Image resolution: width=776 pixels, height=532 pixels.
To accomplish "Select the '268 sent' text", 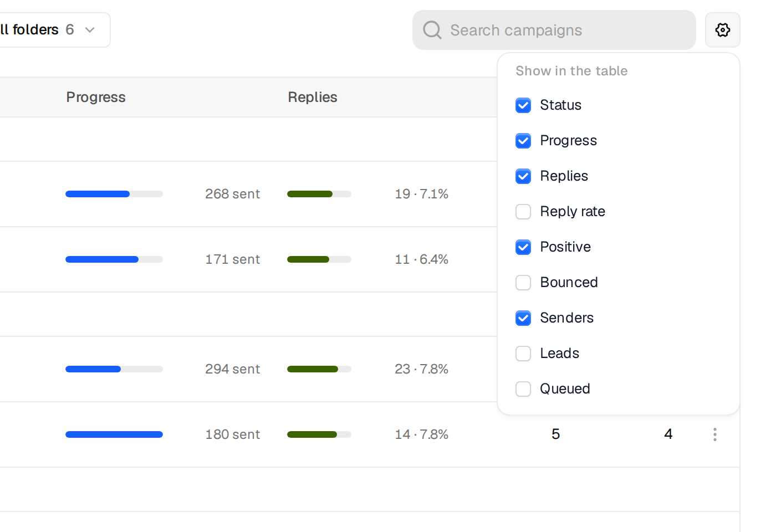I will tap(232, 194).
